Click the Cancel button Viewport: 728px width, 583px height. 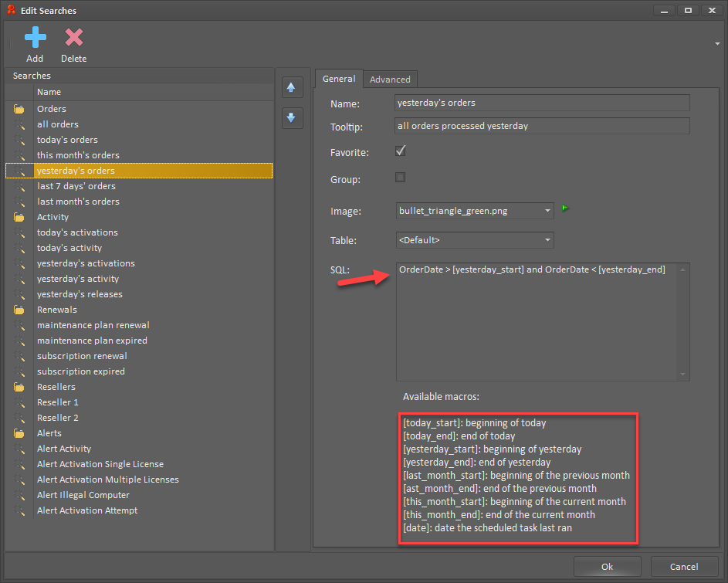(684, 566)
